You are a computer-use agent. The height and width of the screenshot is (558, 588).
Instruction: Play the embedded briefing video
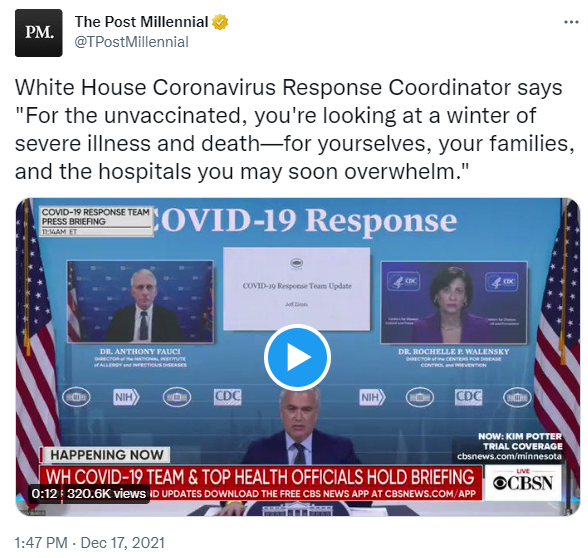(x=297, y=357)
